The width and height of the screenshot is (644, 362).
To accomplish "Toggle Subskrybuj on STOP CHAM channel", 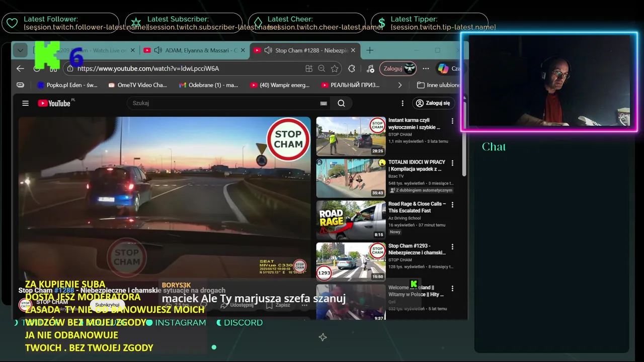I will 107,305.
